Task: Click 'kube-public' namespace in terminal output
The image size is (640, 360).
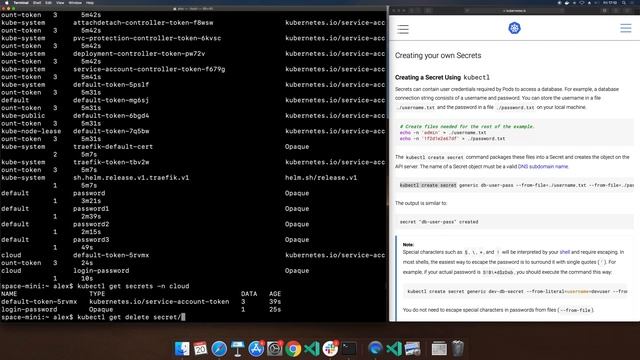Action: coord(23,116)
